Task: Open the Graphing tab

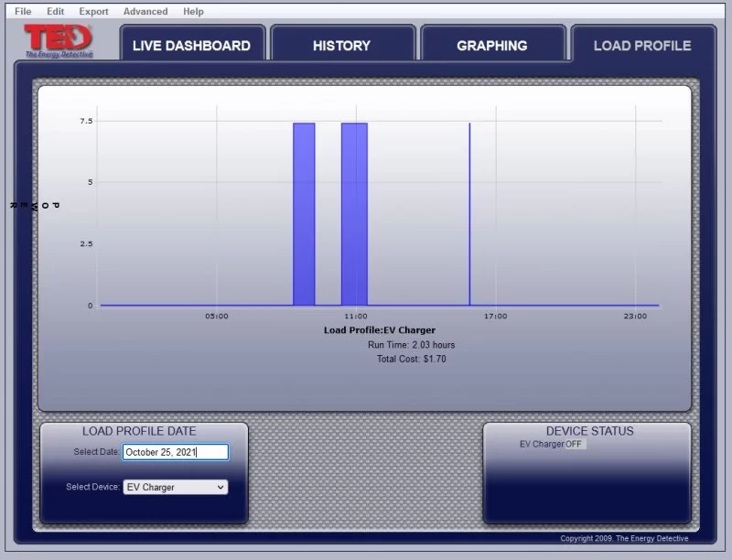Action: click(491, 46)
